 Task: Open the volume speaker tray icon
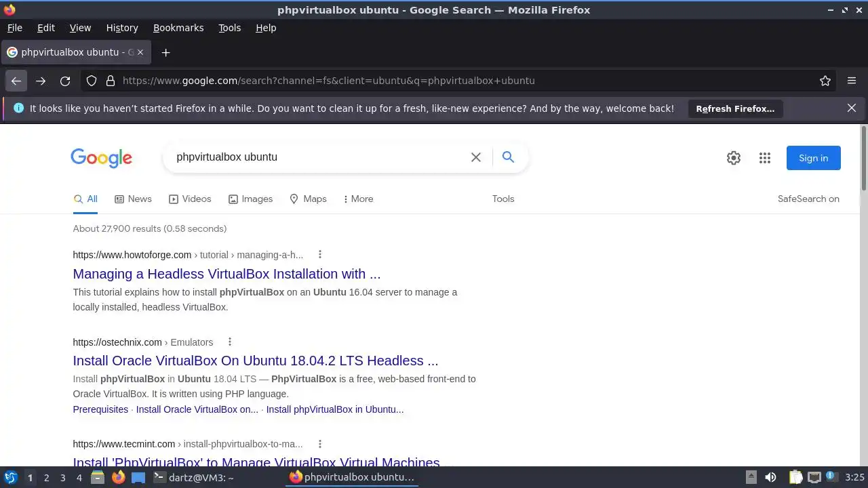click(x=770, y=477)
